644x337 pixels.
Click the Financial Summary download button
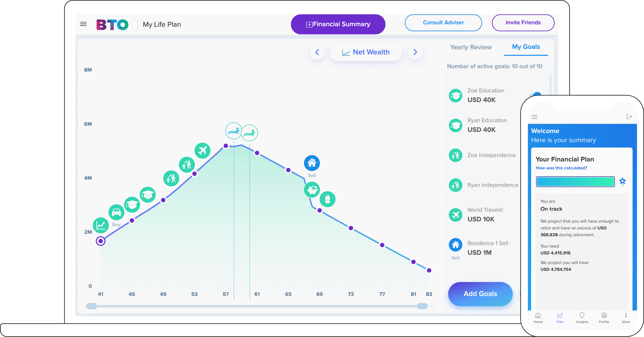pyautogui.click(x=338, y=24)
